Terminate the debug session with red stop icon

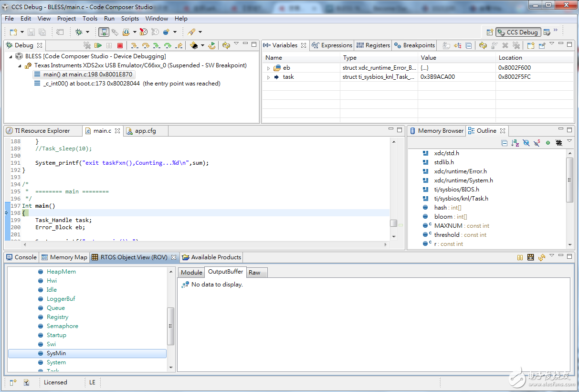[120, 45]
